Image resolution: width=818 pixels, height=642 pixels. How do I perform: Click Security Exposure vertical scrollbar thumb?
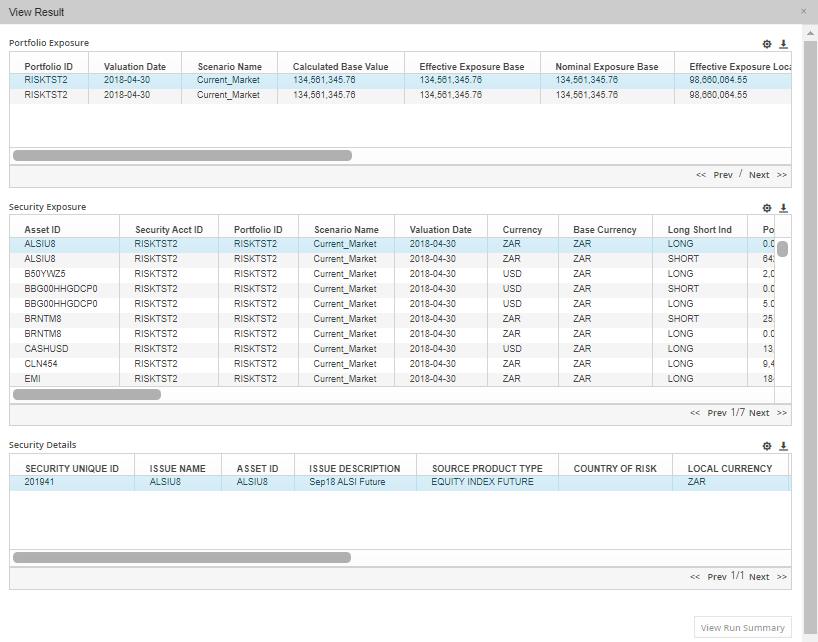(x=783, y=249)
